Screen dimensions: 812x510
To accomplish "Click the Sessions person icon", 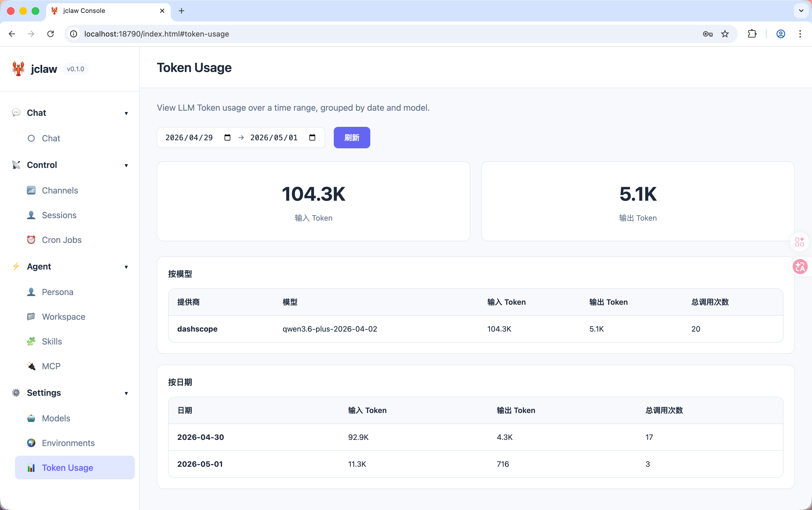I will point(31,215).
